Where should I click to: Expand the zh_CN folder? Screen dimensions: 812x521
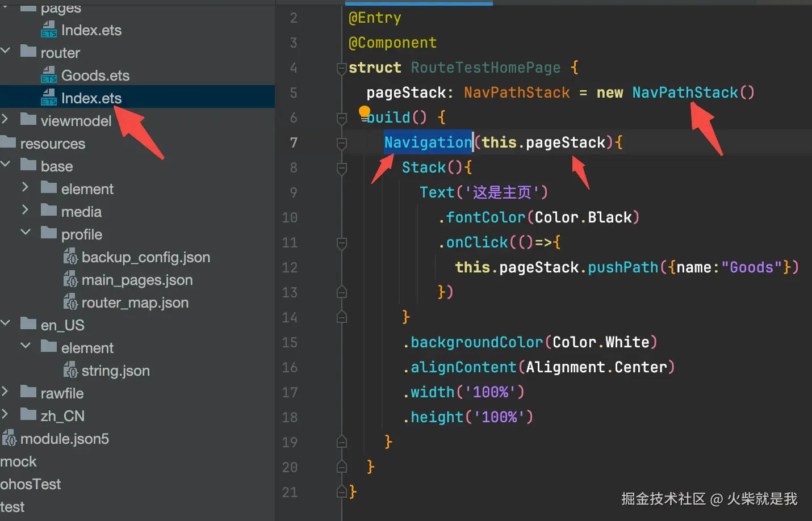(x=5, y=414)
